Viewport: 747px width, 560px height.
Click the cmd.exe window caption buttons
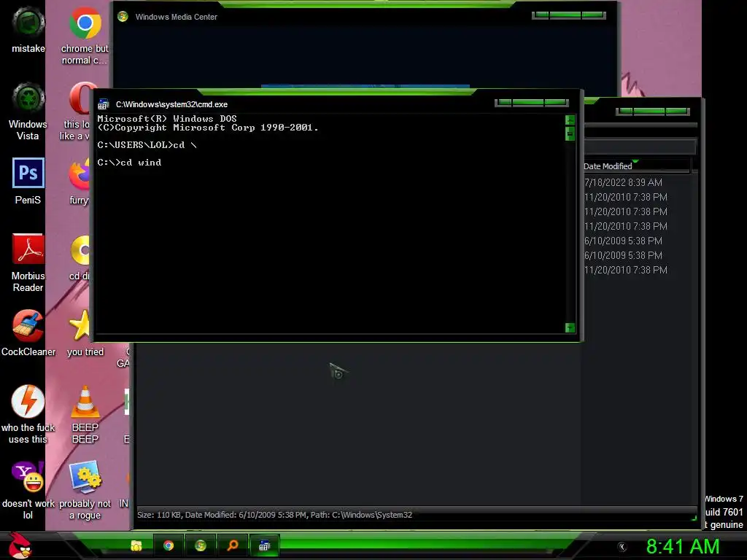coord(532,102)
